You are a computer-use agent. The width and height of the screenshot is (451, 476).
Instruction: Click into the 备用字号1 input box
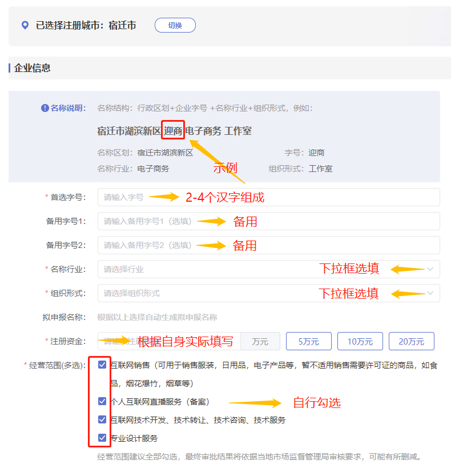click(x=268, y=221)
